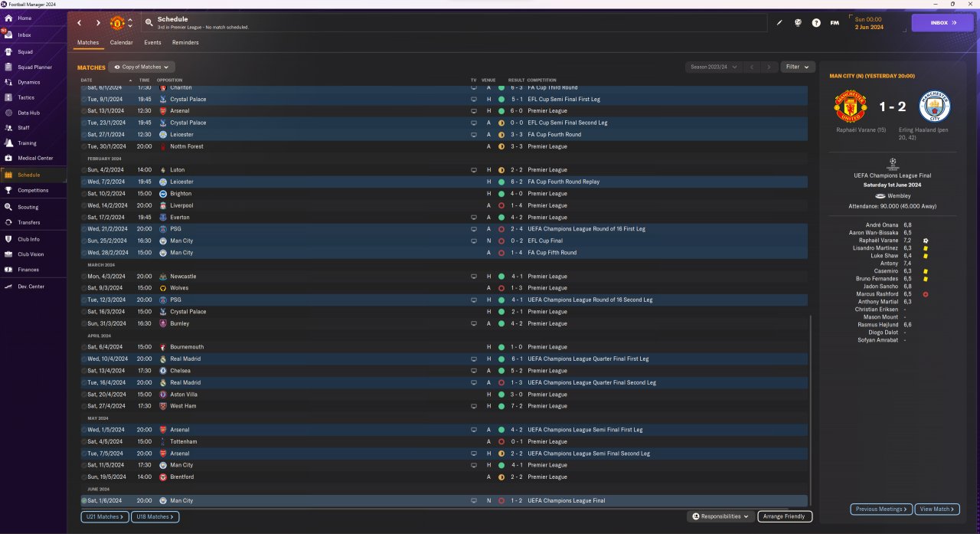Image resolution: width=980 pixels, height=534 pixels.
Task: Tick checkbox for Mon 4/3/2024 Newcastle match
Action: coord(85,277)
